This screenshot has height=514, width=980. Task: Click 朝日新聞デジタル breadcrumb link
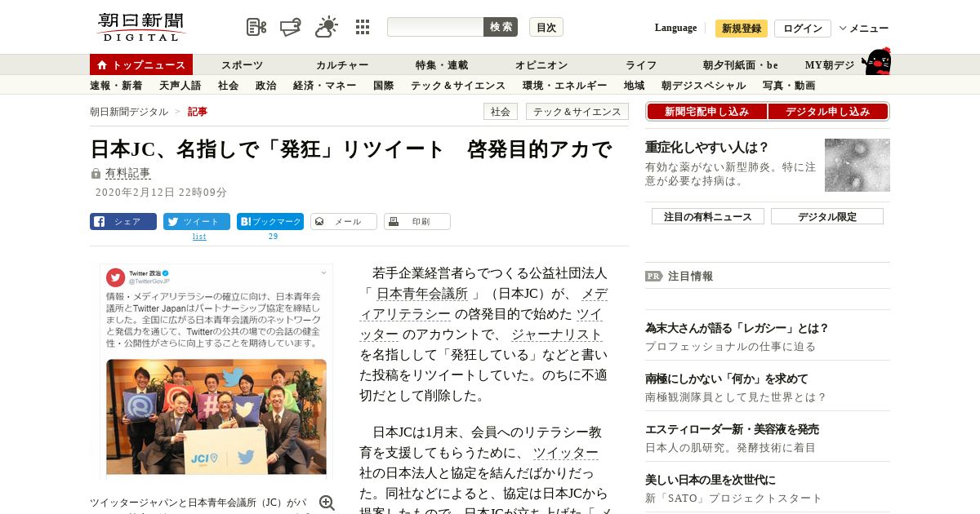129,111
